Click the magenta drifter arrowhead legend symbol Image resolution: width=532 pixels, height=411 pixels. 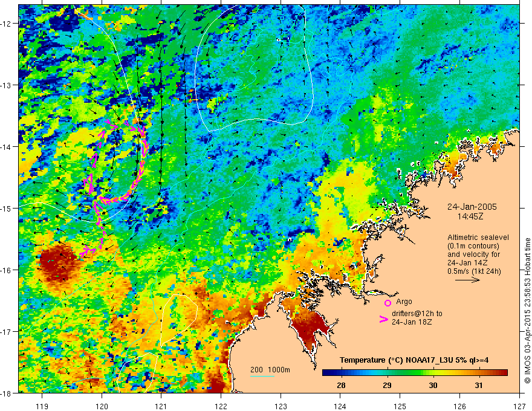click(383, 319)
